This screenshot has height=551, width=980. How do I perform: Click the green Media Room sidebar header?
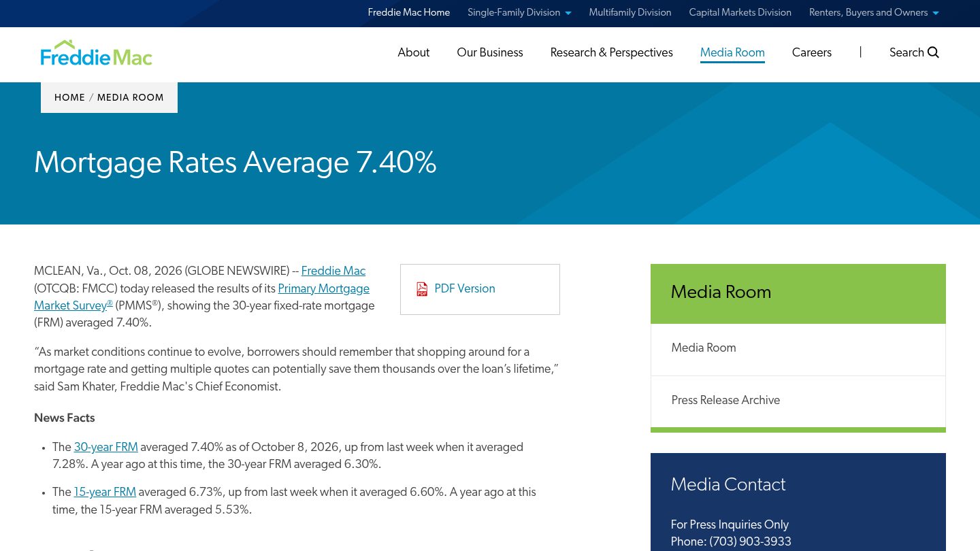click(798, 293)
